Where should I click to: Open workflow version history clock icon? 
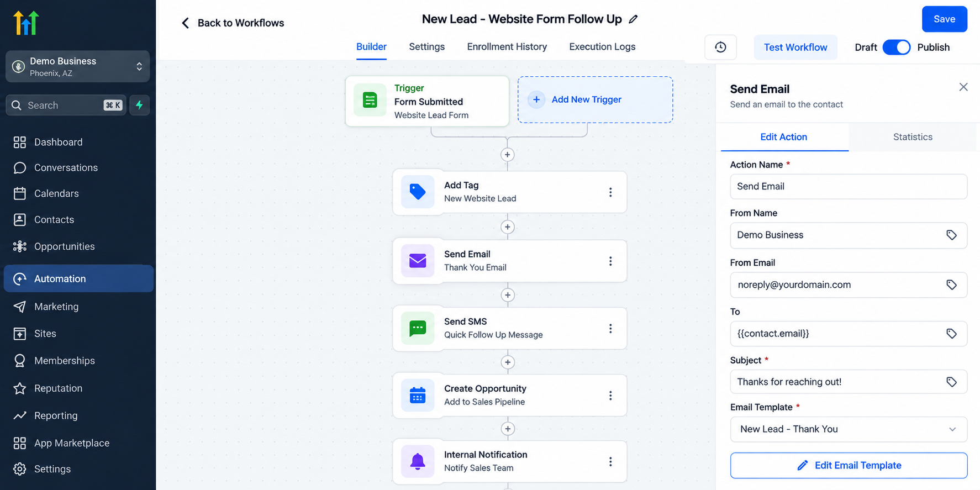[x=720, y=47]
